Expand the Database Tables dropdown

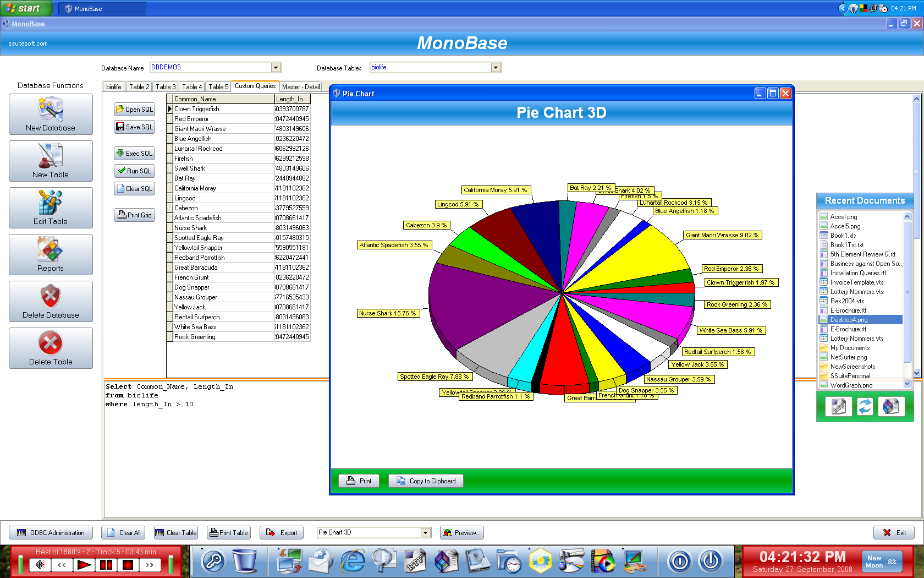tap(496, 67)
